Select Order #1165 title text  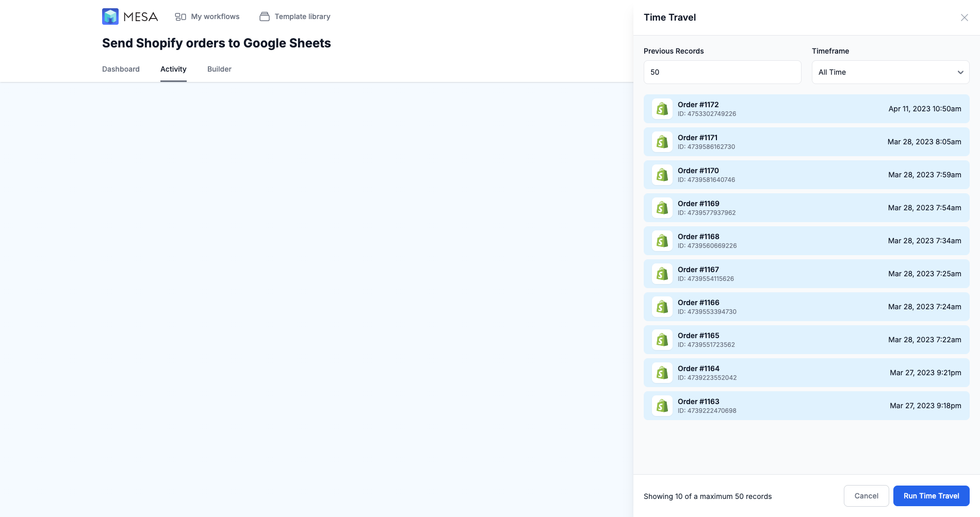(x=698, y=336)
